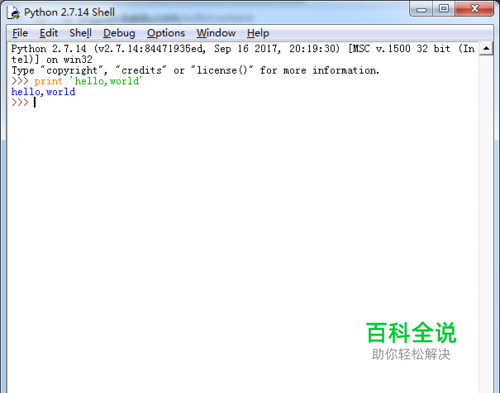500x393 pixels.
Task: Click the blue hello,world output line
Action: click(x=43, y=92)
